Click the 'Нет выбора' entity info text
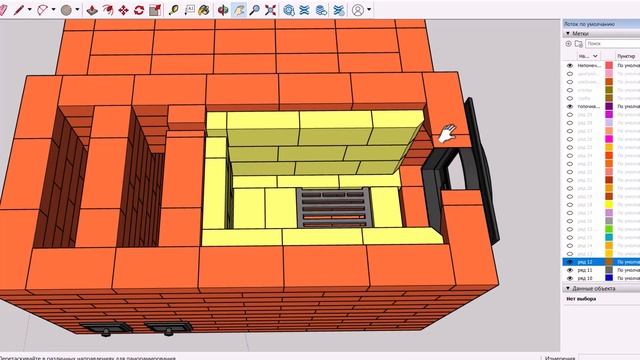This screenshot has height=360, width=640. 581,299
